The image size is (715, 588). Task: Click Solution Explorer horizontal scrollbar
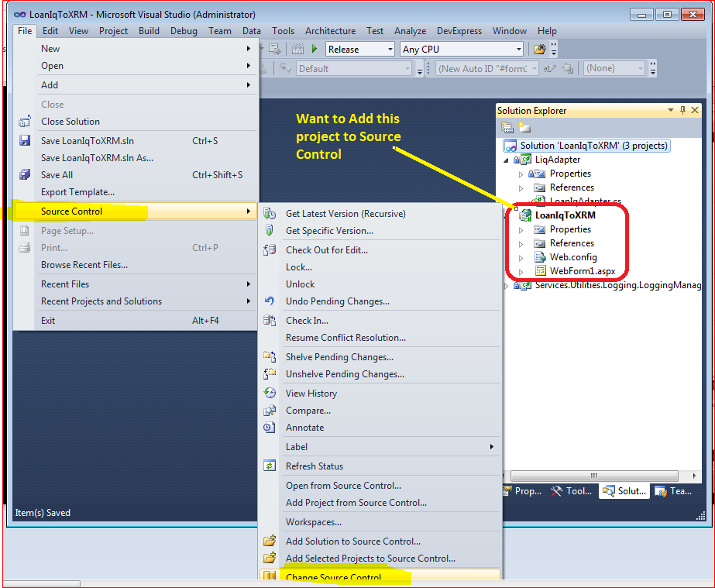click(594, 476)
